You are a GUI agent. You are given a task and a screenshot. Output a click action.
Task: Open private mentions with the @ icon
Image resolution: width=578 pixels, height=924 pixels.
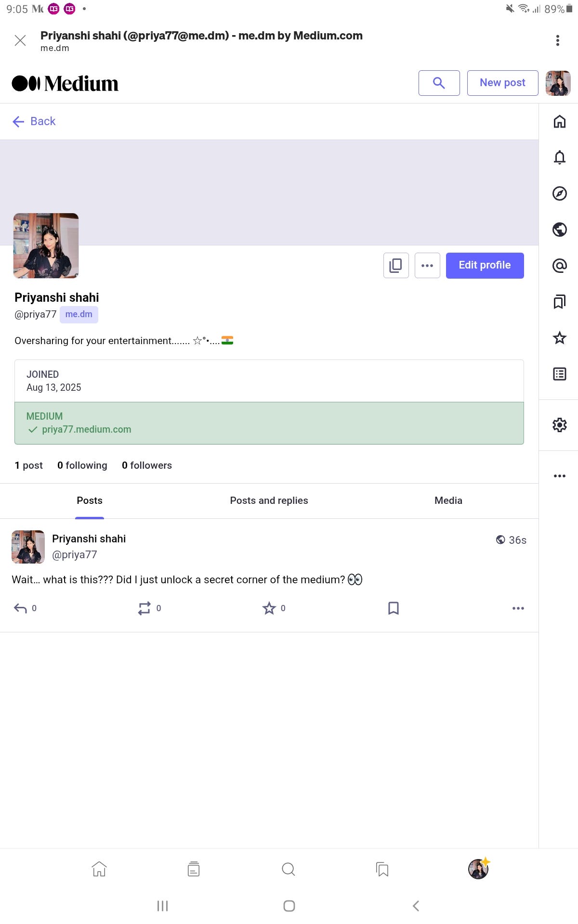pyautogui.click(x=559, y=265)
